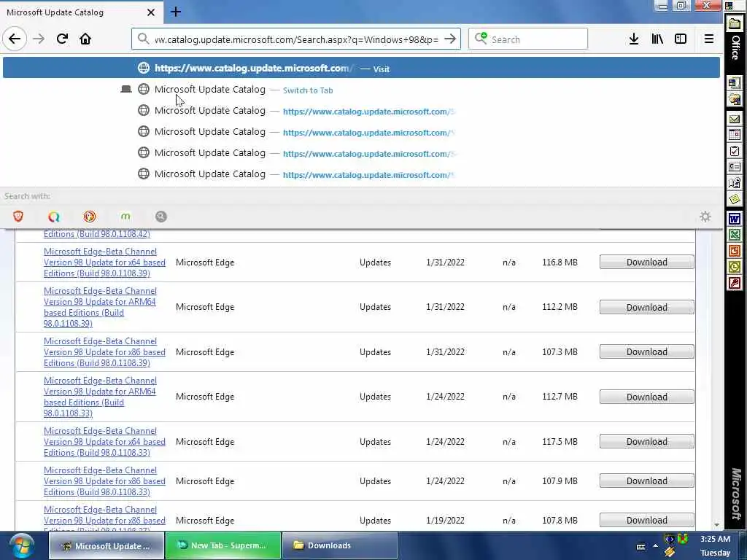This screenshot has width=747, height=560.
Task: Close the Microsoft Update Catalog tab
Action: tap(150, 12)
